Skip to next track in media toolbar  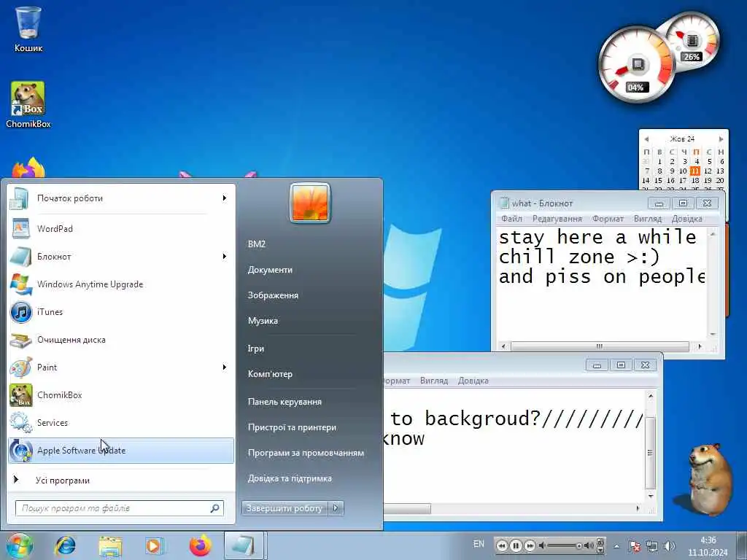[530, 545]
